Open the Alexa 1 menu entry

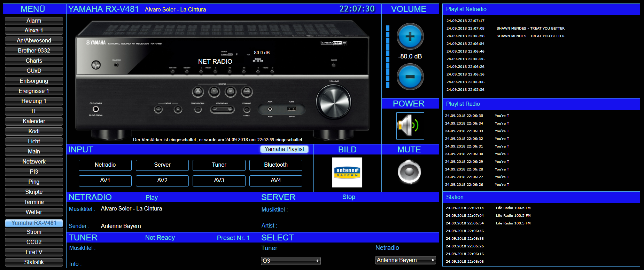[x=34, y=31]
